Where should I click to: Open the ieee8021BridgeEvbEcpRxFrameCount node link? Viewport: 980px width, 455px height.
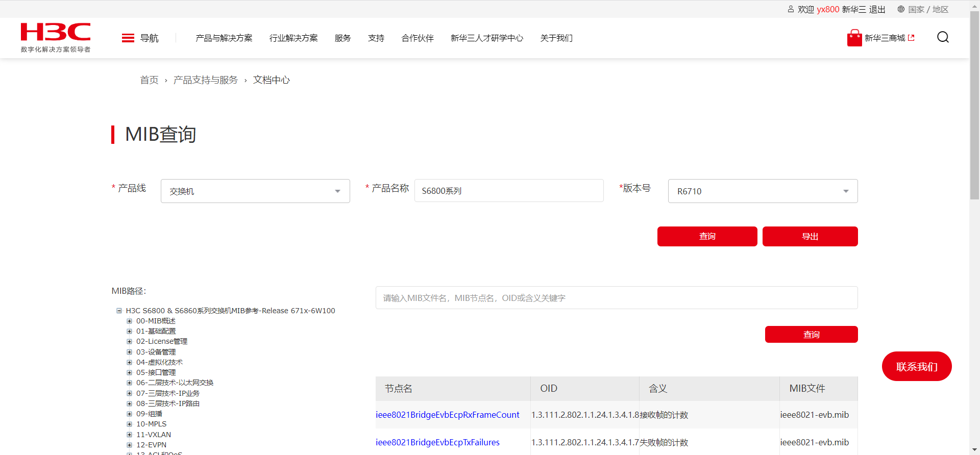[448, 415]
